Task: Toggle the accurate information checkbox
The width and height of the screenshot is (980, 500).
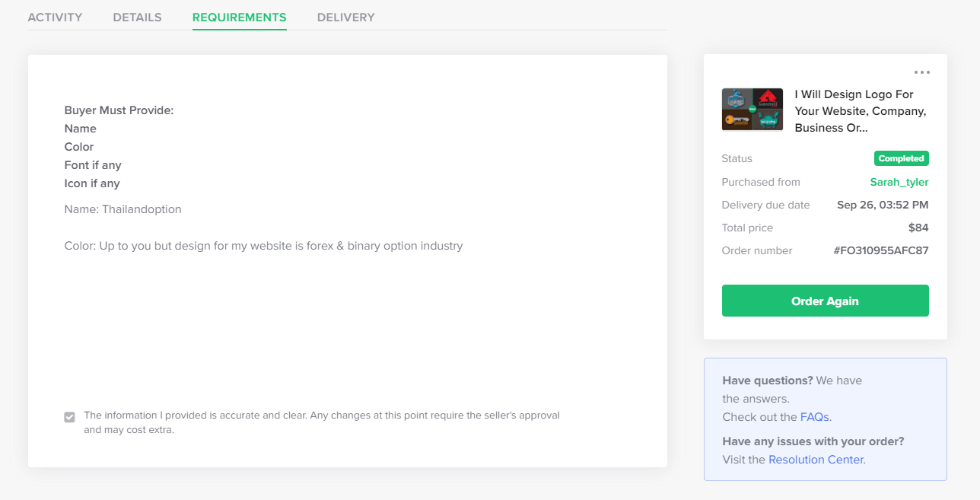Action: 70,417
